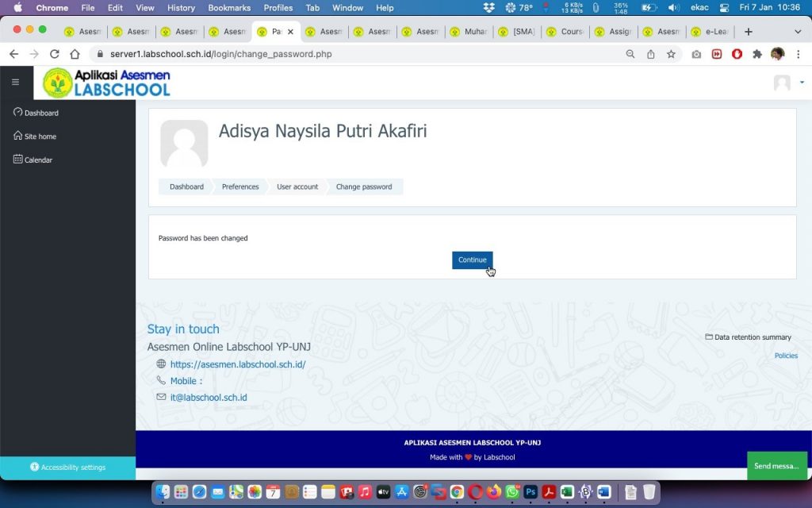Open Photoshop from the dock
The width and height of the screenshot is (812, 508).
pos(530,491)
